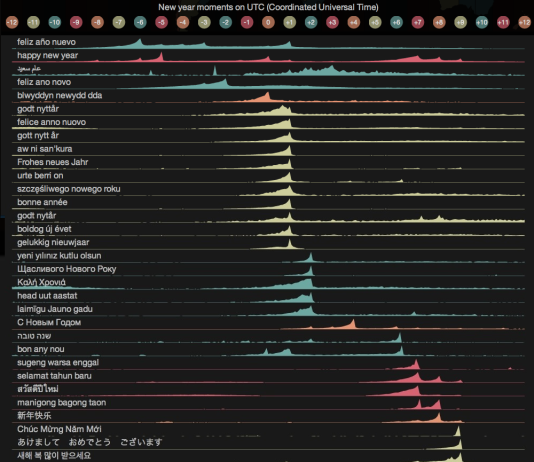Click the 'feliz año nuevo' row label
The width and height of the screenshot is (534, 462).
[46, 42]
